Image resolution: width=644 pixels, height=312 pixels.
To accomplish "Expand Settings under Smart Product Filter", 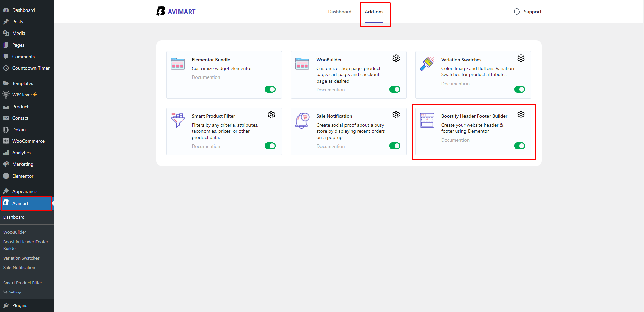I will pos(15,292).
